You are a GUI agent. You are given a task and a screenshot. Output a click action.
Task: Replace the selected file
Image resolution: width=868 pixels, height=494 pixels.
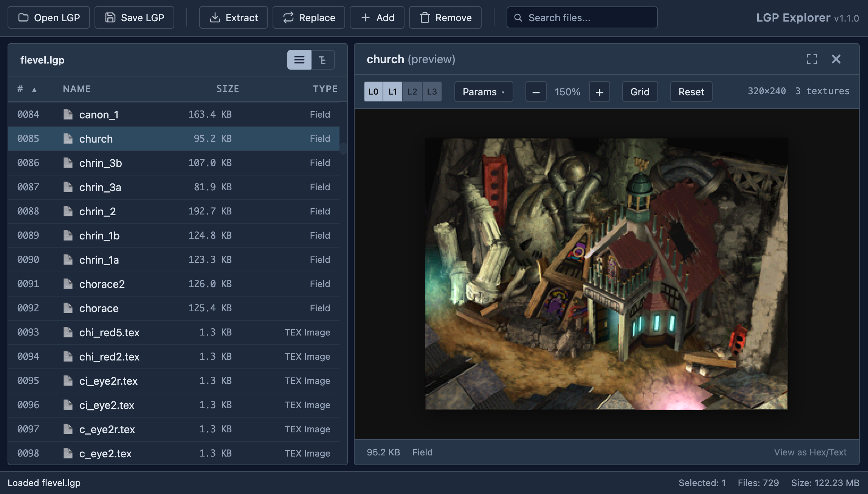pos(309,17)
